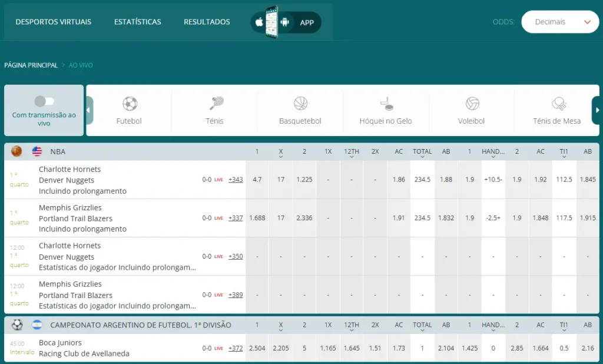Select odds 1.915 in Grizzlies-Blazers row
603x364 pixels.
[588, 218]
